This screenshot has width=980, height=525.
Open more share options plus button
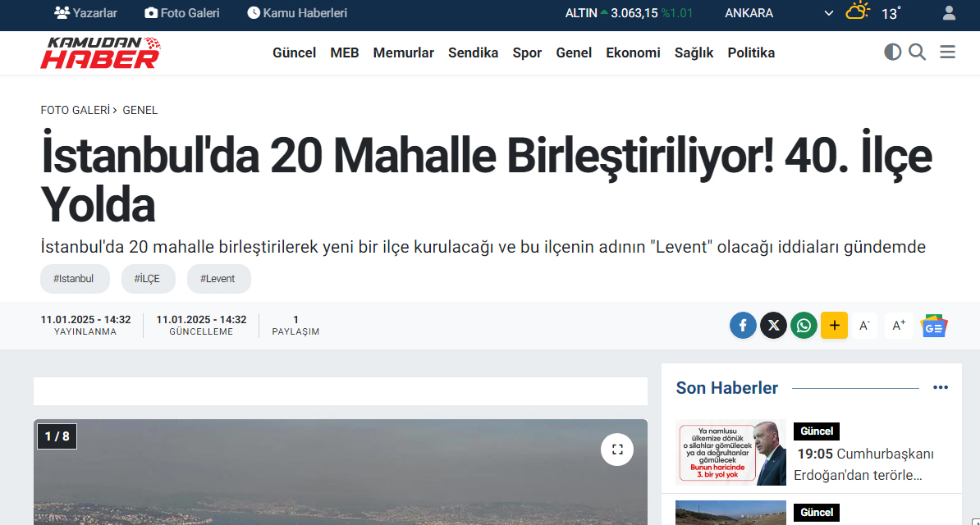pos(834,326)
